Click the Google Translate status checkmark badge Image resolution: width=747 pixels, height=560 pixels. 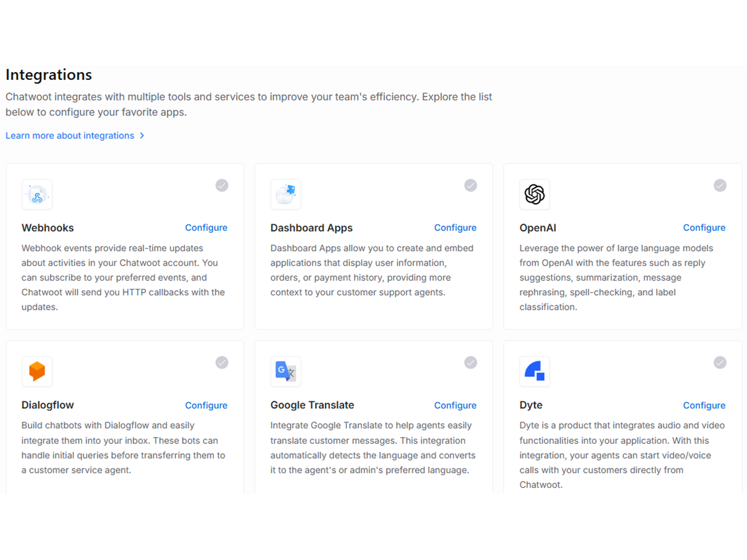(x=470, y=362)
